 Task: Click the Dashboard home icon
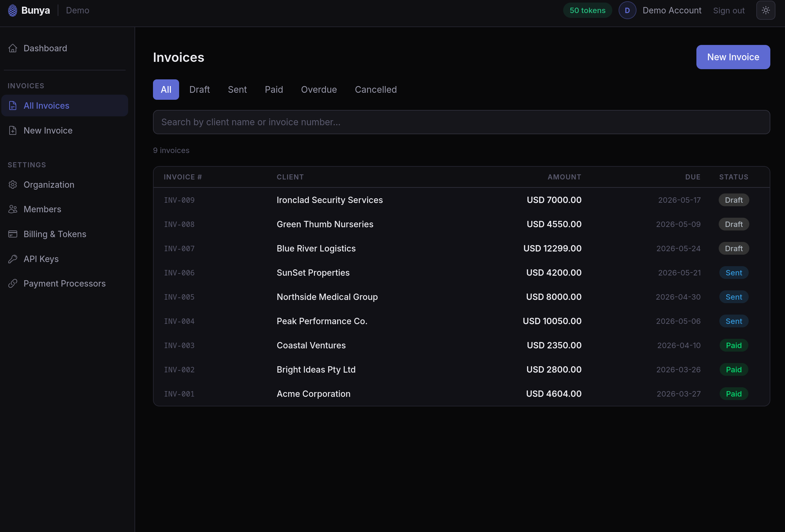coord(13,48)
